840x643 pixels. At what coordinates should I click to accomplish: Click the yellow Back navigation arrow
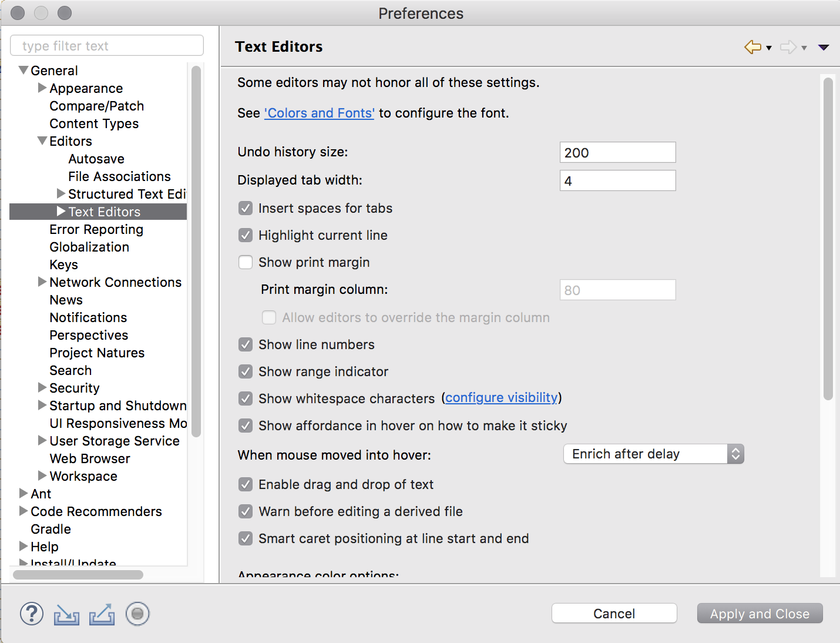752,47
